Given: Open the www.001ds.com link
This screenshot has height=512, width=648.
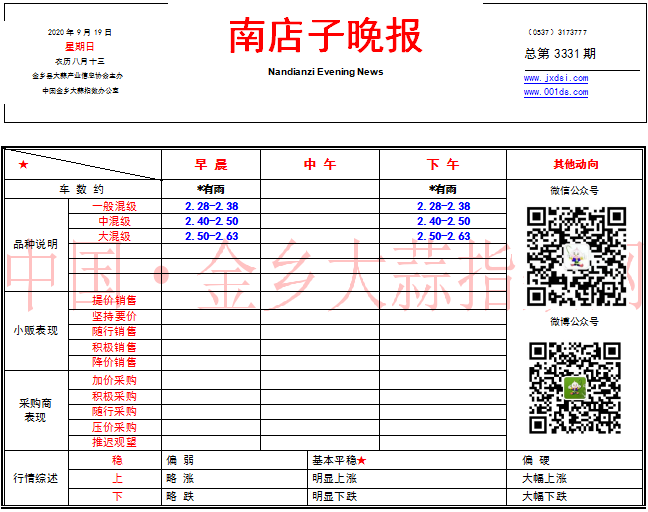Looking at the screenshot, I should click(x=556, y=92).
